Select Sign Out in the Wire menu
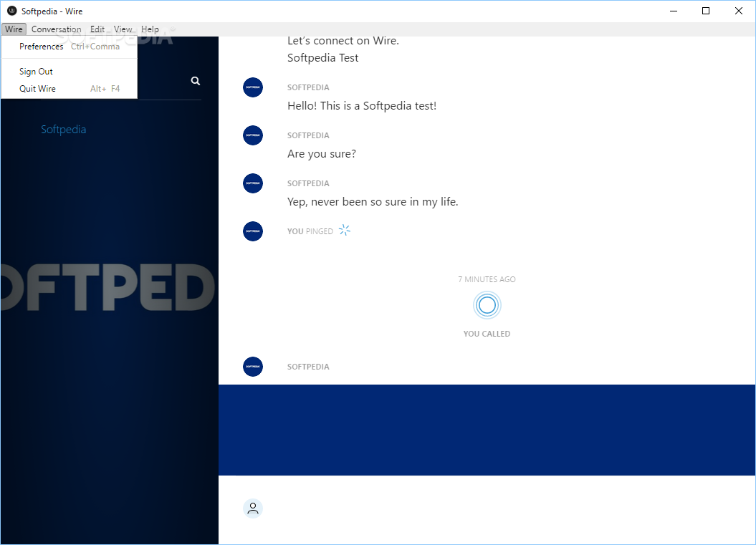The height and width of the screenshot is (545, 756). pos(70,72)
